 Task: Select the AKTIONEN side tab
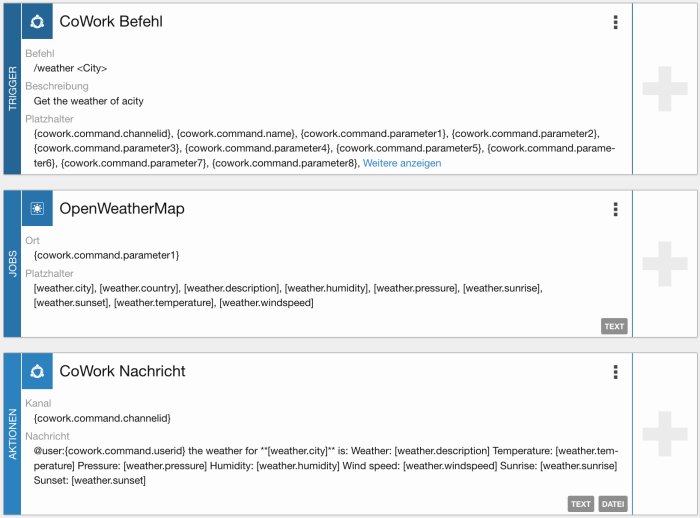click(12, 434)
